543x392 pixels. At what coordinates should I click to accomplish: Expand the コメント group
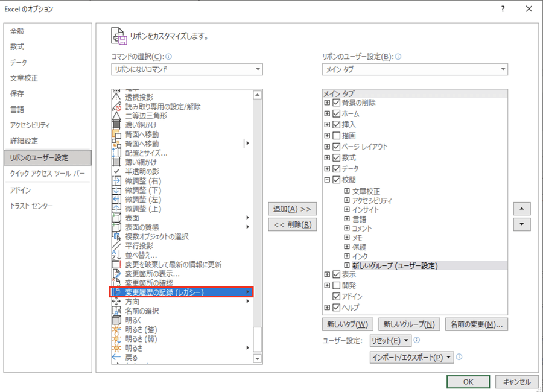(x=347, y=228)
